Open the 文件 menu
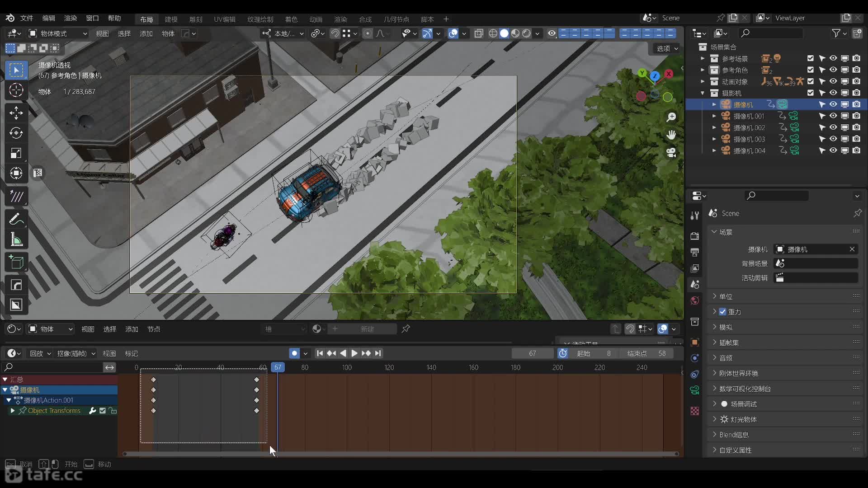The image size is (868, 488). pos(27,19)
